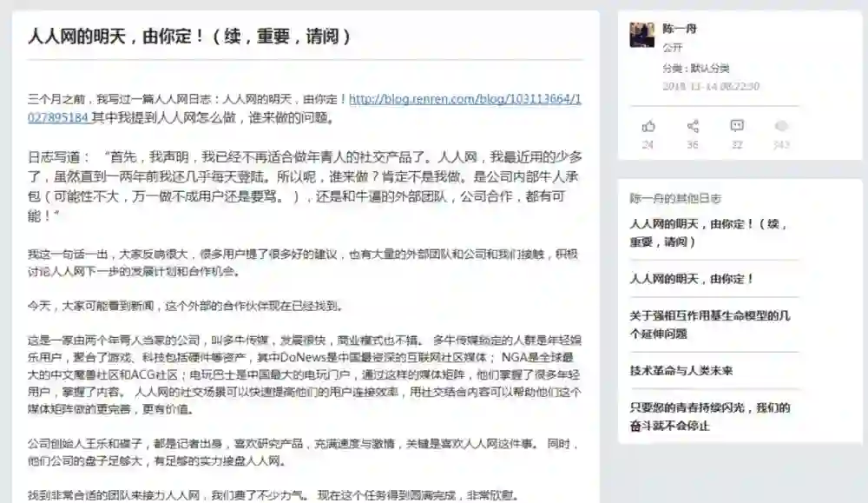
Task: Click the author's avatar photo
Action: click(642, 35)
